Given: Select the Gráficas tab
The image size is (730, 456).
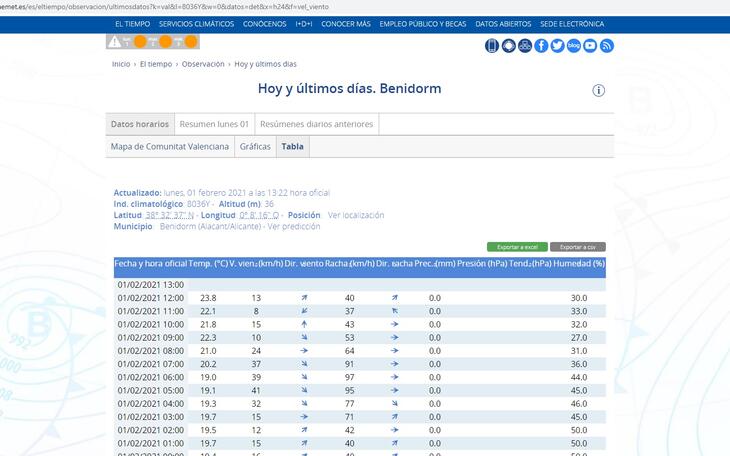Looking at the screenshot, I should (x=255, y=147).
